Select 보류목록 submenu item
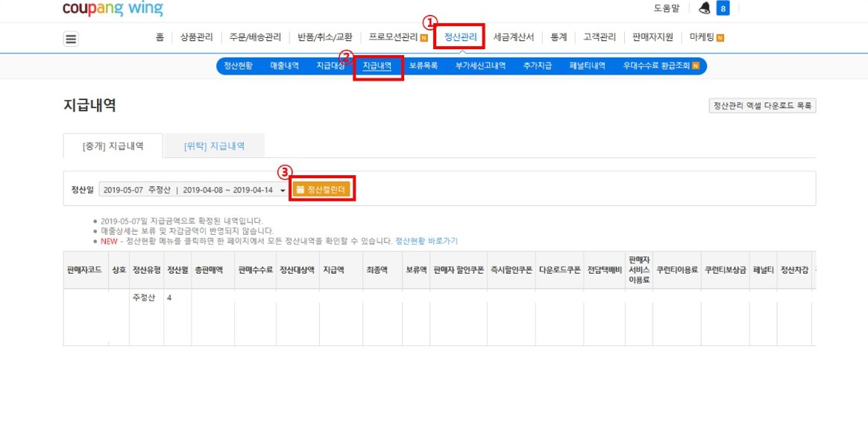Screen dimensions: 868x431 424,66
